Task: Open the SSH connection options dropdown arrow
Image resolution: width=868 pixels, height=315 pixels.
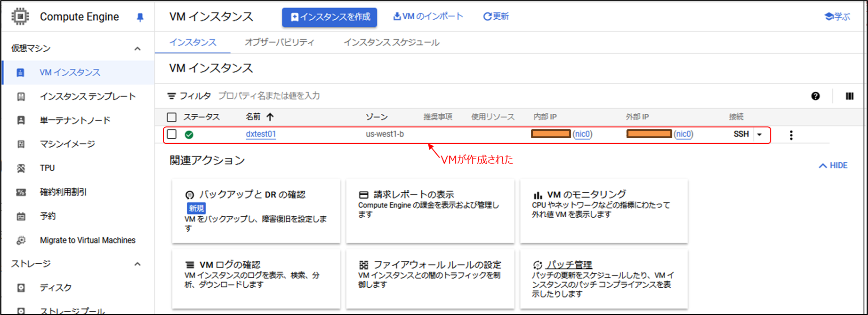Action: pos(759,134)
